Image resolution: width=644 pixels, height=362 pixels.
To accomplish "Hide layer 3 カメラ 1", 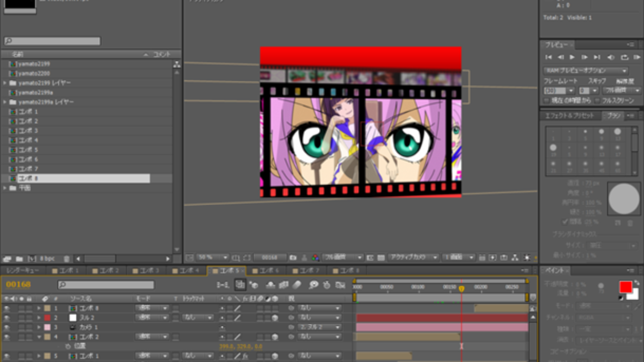I will [7, 327].
